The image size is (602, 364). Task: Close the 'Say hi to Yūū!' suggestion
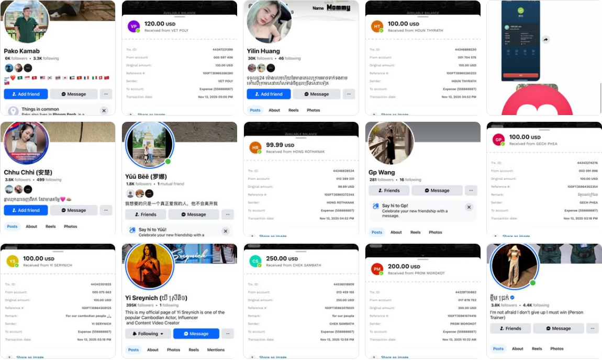point(226,231)
